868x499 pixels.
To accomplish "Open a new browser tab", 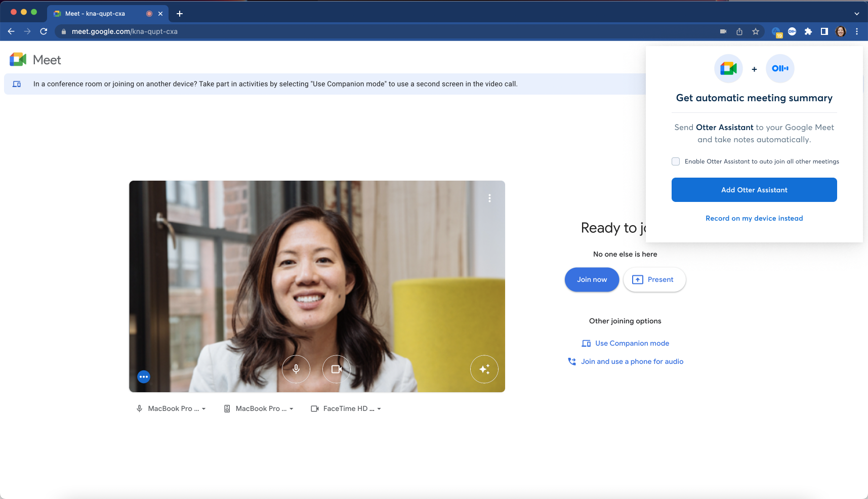I will coord(180,14).
